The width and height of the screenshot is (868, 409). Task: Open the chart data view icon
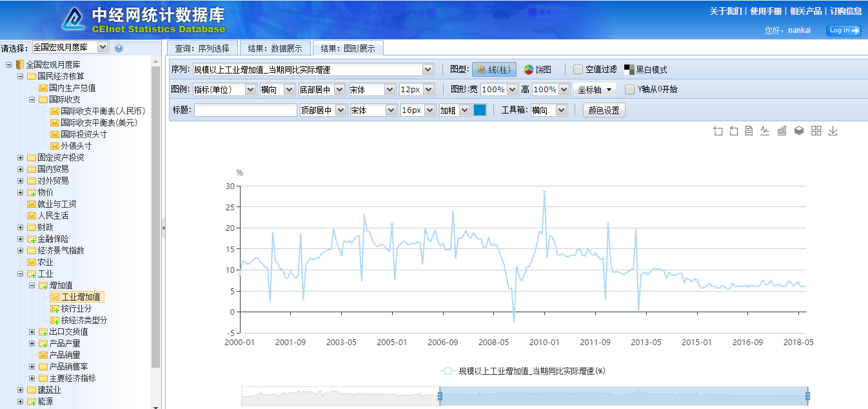click(749, 131)
